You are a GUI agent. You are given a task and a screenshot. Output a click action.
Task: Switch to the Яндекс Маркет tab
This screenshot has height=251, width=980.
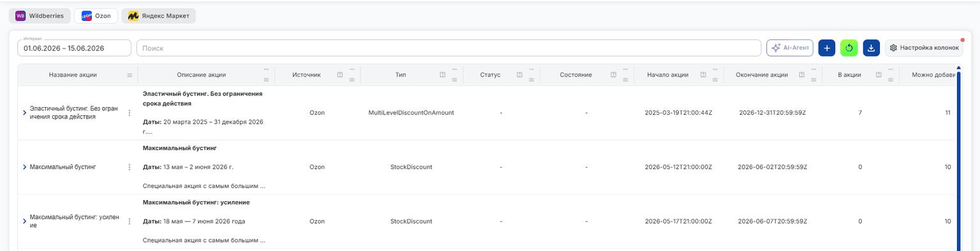[x=159, y=16]
